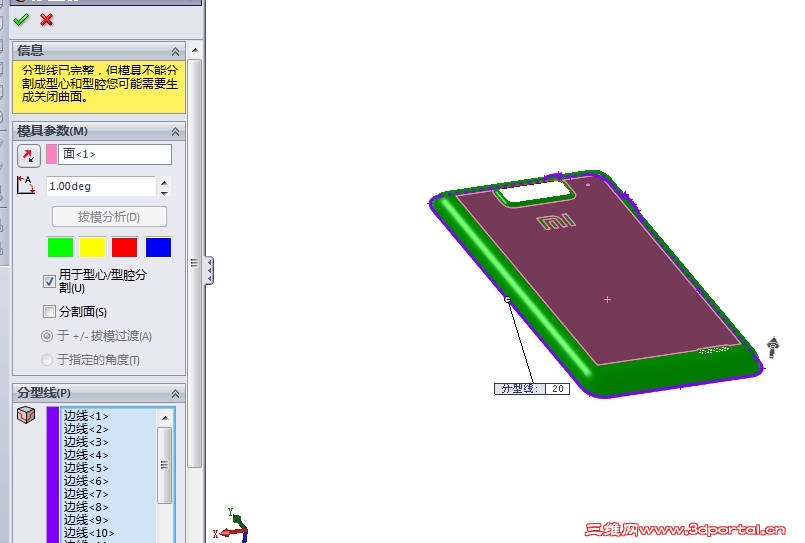Click the reverse pull direction arrow icon
805x543 pixels.
(x=29, y=156)
